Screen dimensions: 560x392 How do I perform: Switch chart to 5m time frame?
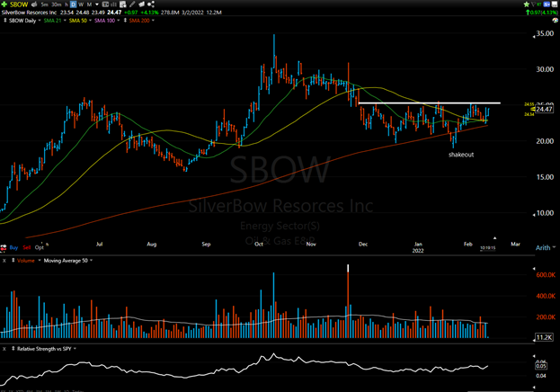click(45, 4)
